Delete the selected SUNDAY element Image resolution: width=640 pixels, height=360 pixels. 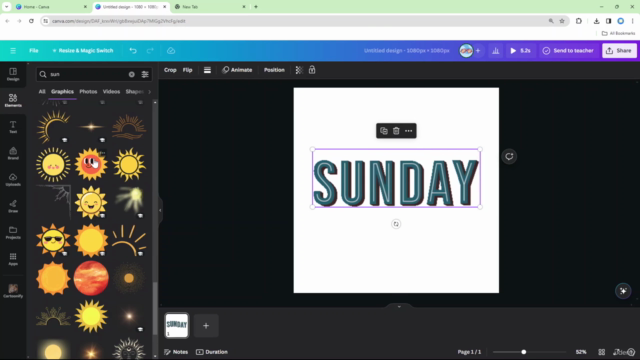396,131
